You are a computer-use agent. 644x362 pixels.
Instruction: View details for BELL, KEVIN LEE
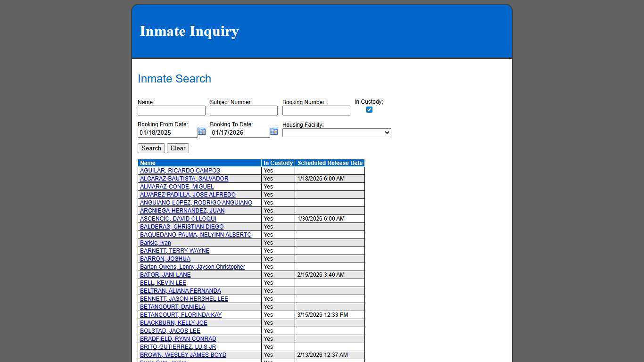[x=163, y=283]
